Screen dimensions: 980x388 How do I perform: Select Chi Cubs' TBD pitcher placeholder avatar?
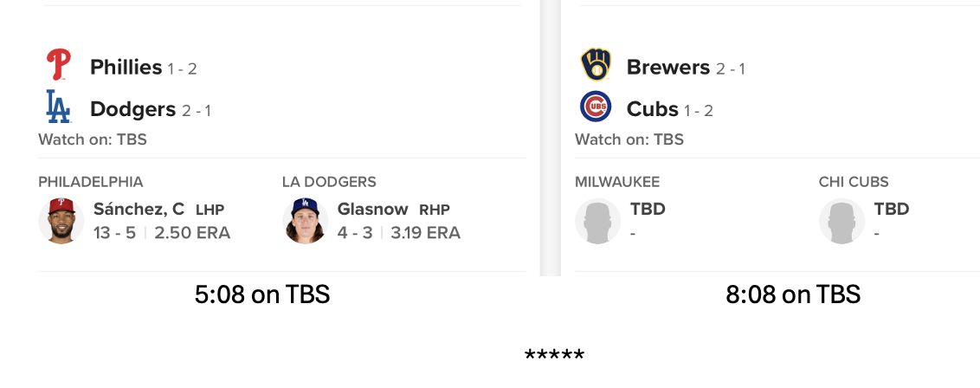pos(841,221)
